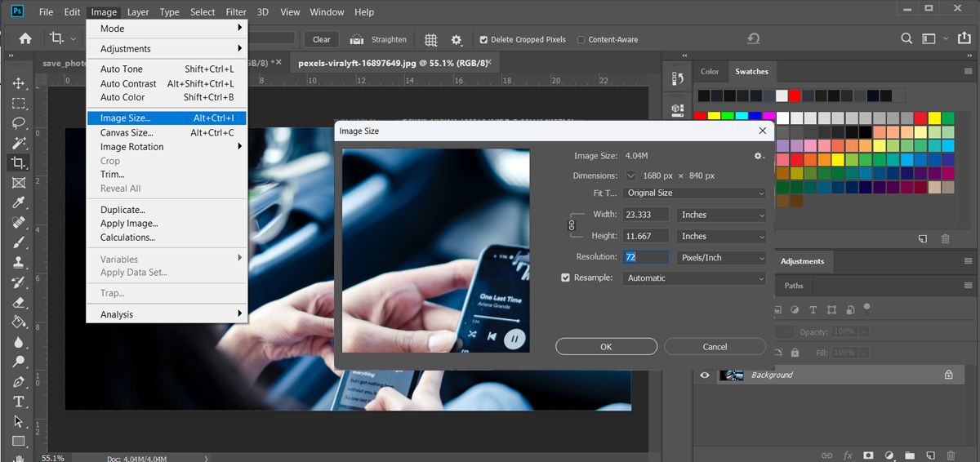Click the Straighten tool icon
The width and height of the screenshot is (980, 462).
tap(357, 39)
